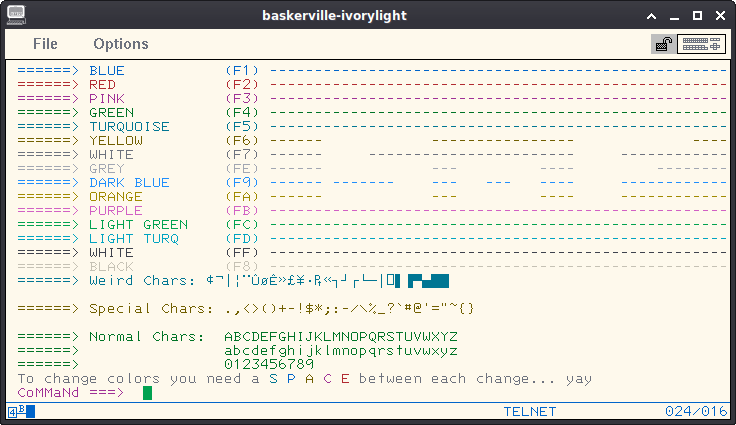Click the (F3) code text
The width and height of the screenshot is (736, 425).
click(x=242, y=99)
